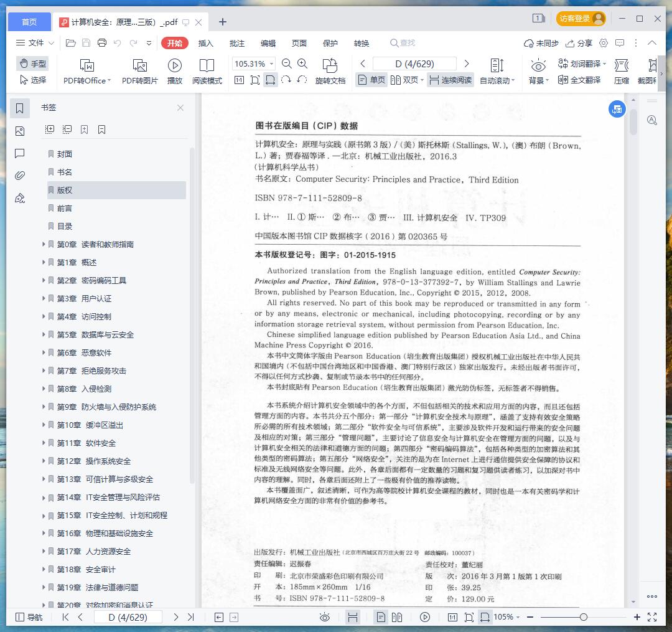The image size is (672, 632).
Task: Switch to the Page tab
Action: click(299, 43)
